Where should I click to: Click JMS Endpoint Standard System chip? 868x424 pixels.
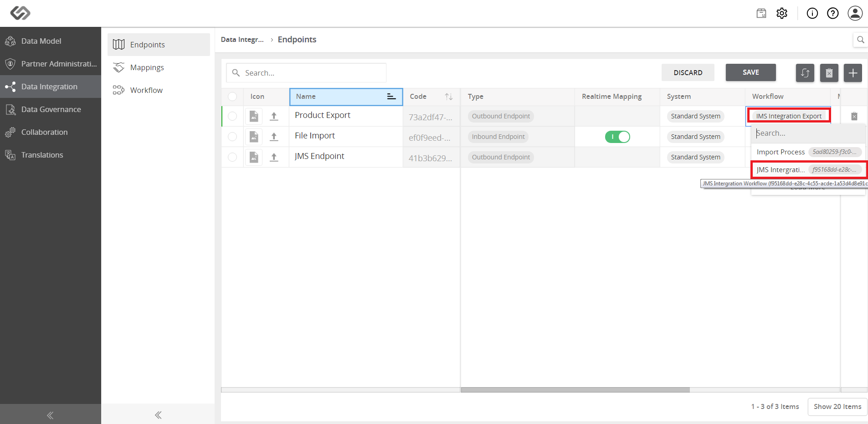(695, 157)
